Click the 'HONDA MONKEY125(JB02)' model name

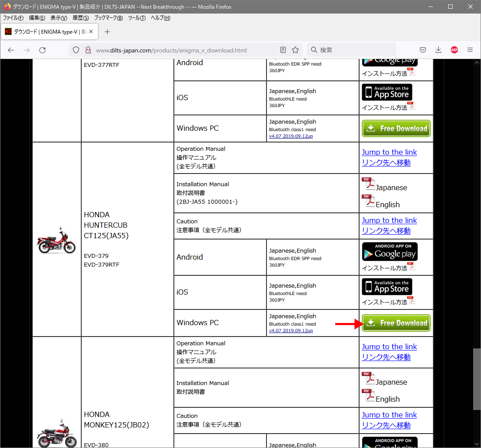[117, 420]
